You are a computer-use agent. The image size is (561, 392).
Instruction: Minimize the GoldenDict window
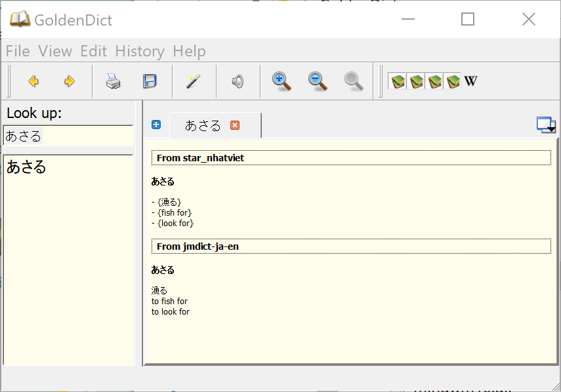408,19
